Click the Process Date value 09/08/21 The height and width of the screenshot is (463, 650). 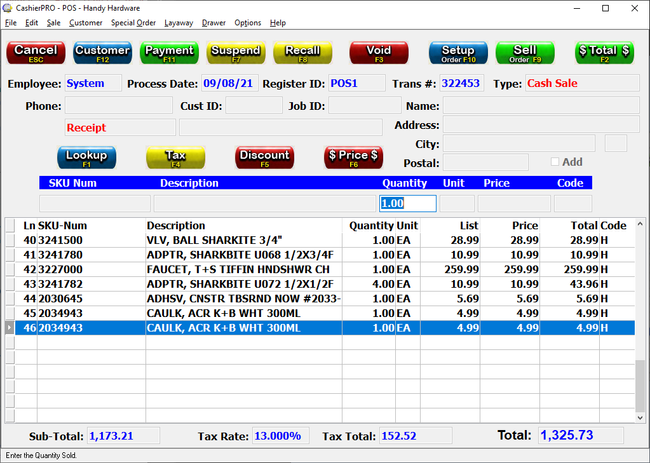[228, 83]
